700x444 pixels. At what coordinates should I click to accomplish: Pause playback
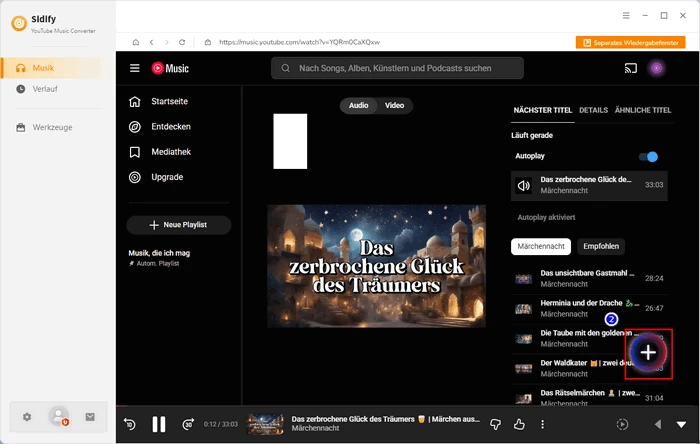coord(158,424)
